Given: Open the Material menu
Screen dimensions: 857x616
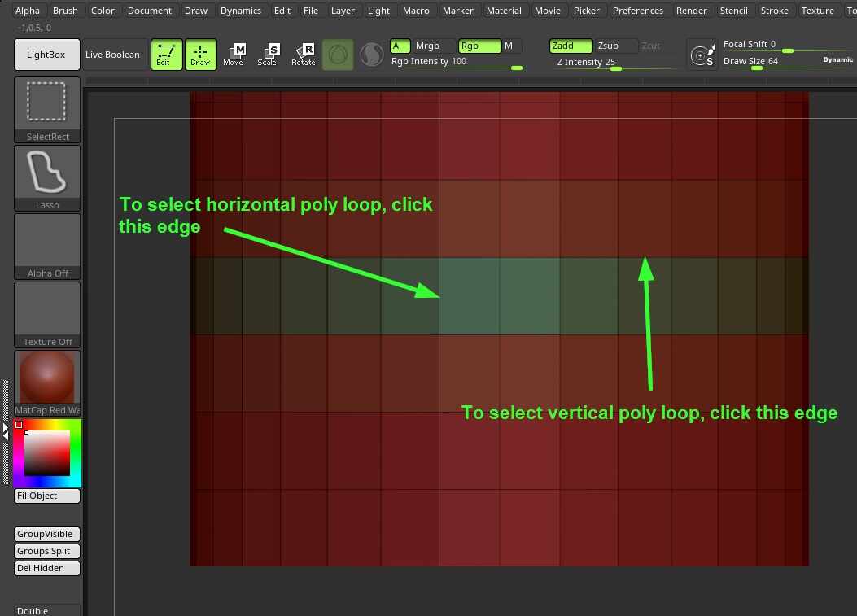Looking at the screenshot, I should click(x=504, y=11).
